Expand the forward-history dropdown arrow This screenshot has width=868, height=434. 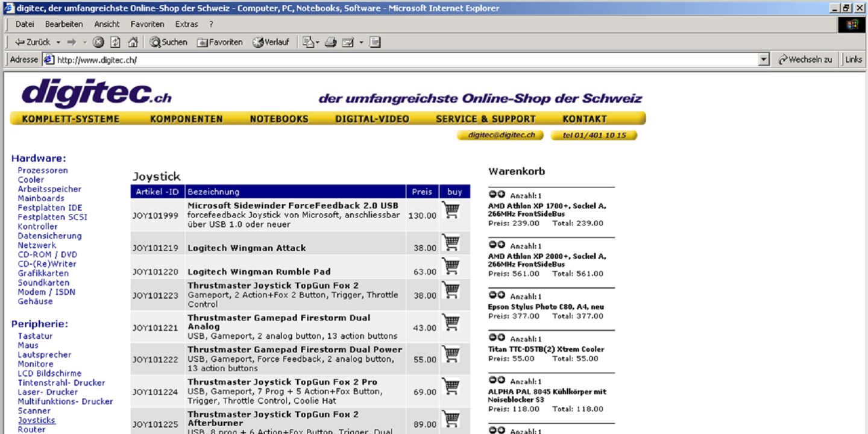[85, 42]
